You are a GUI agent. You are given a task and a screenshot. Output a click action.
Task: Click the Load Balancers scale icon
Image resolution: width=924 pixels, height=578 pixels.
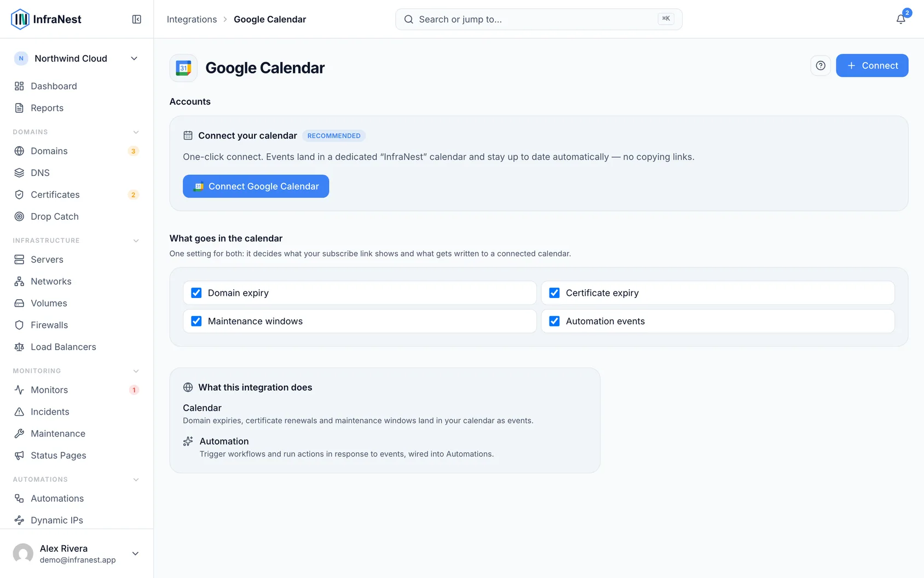pos(19,347)
